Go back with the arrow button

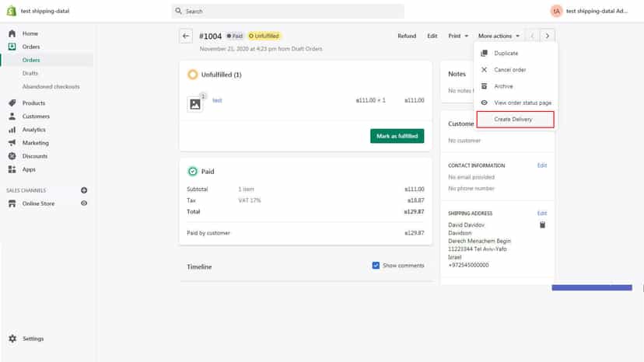[x=186, y=36]
